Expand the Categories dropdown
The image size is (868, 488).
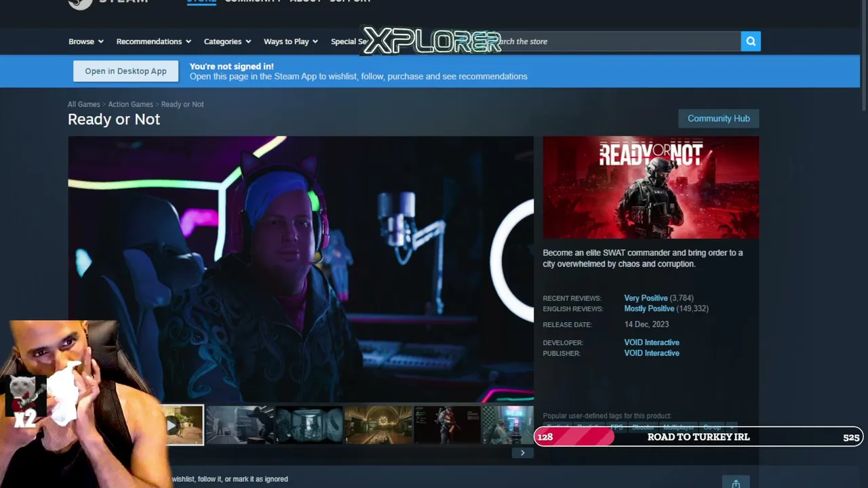tap(228, 41)
